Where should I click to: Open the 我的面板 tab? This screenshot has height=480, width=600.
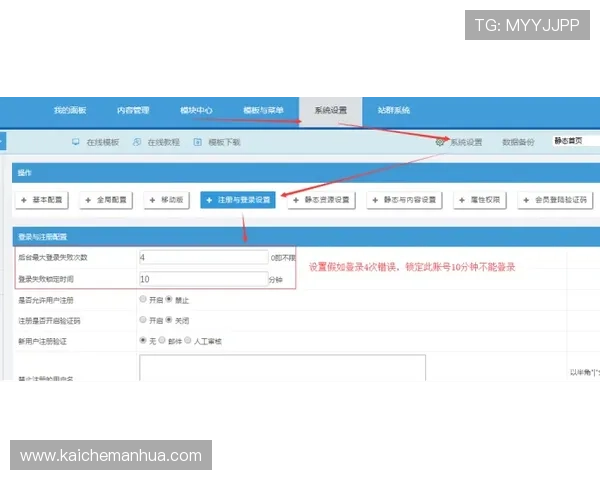pyautogui.click(x=70, y=111)
